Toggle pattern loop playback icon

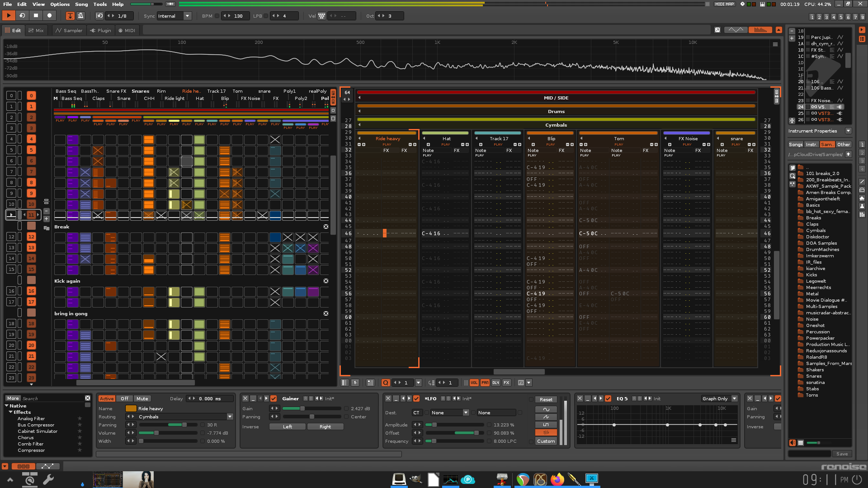22,16
